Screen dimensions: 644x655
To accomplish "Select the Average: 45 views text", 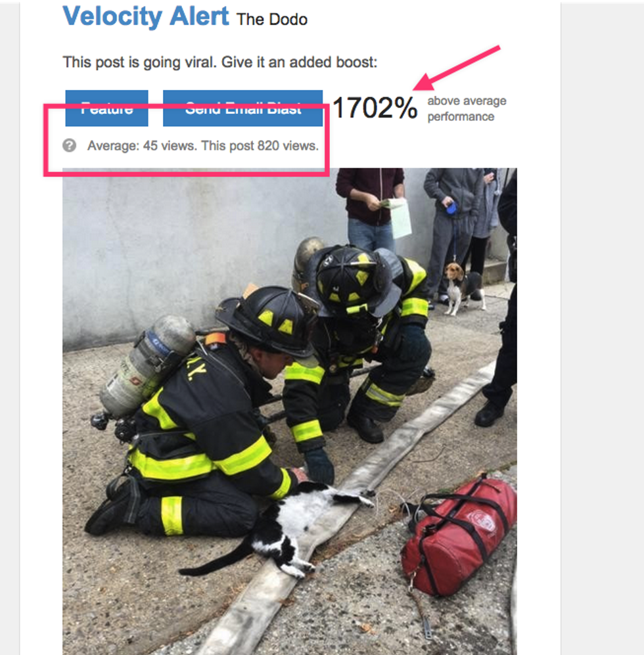I will (142, 146).
